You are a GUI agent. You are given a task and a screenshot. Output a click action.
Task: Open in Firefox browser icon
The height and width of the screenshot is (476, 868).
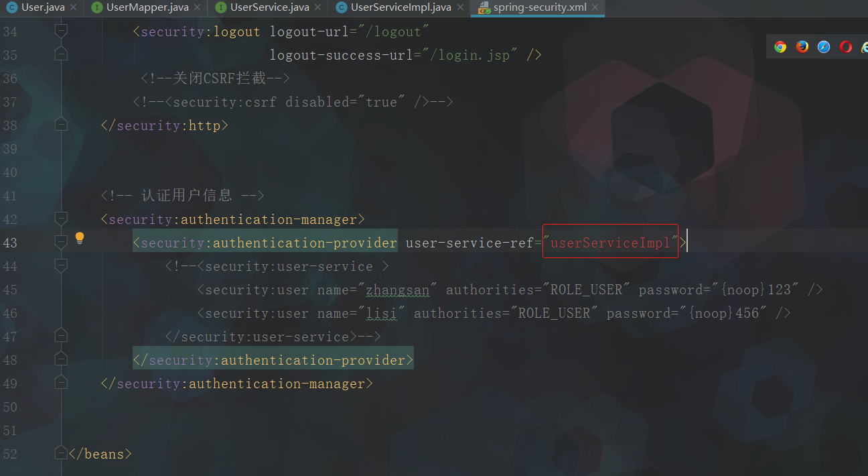[802, 47]
